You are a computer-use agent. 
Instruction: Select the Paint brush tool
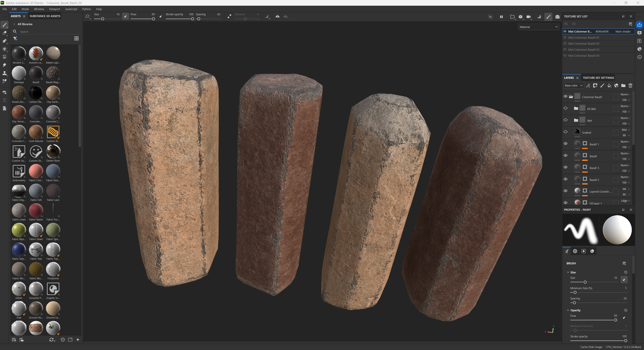[x=5, y=25]
